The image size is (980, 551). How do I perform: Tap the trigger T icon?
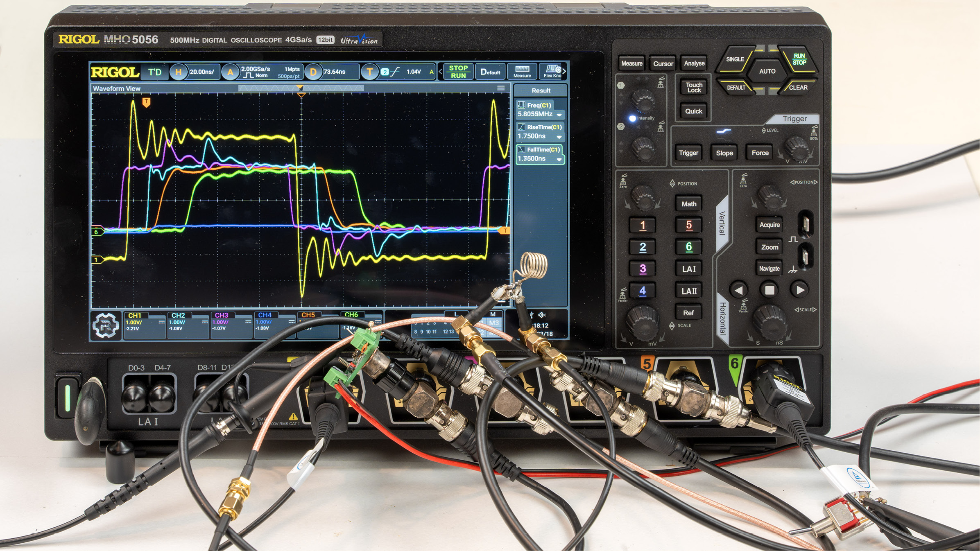pyautogui.click(x=369, y=72)
